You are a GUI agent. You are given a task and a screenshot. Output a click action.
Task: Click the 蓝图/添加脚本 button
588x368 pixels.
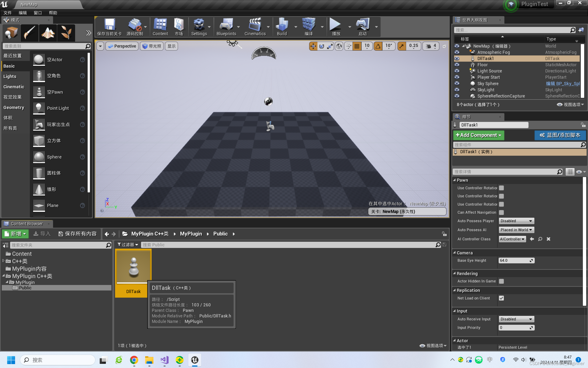point(560,135)
